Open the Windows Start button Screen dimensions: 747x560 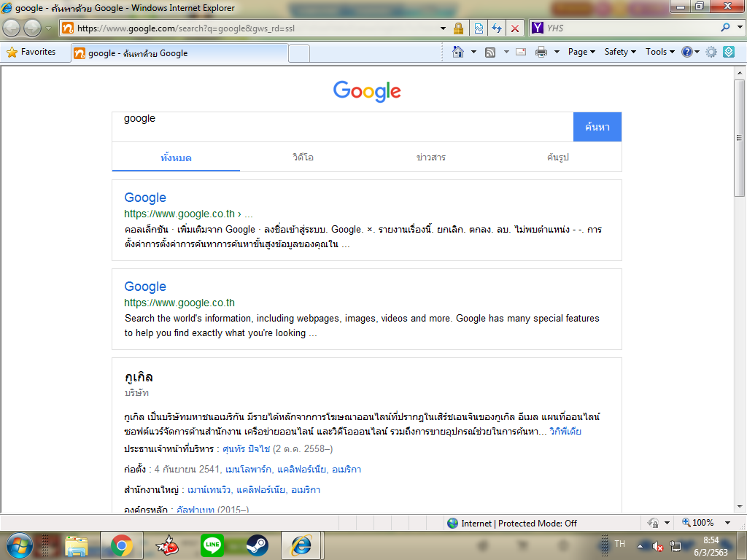(x=20, y=545)
